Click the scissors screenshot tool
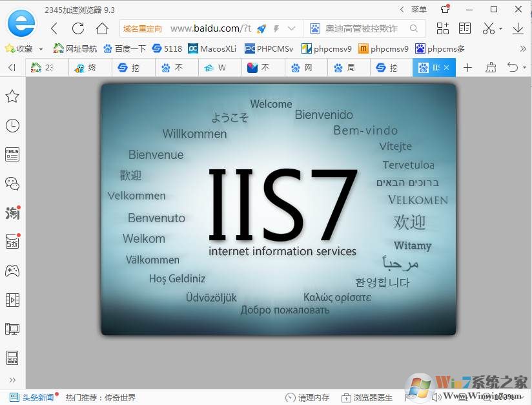This screenshot has width=532, height=405. [x=488, y=28]
